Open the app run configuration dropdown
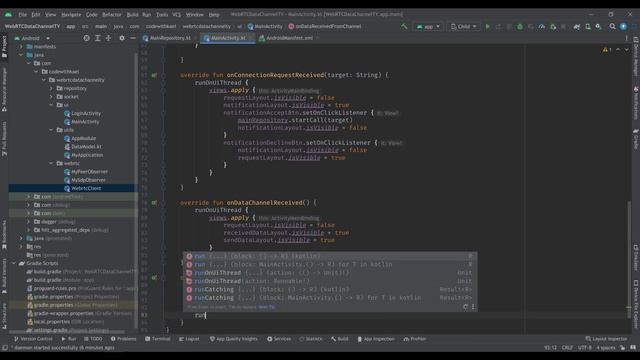640x360 pixels. tap(428, 27)
